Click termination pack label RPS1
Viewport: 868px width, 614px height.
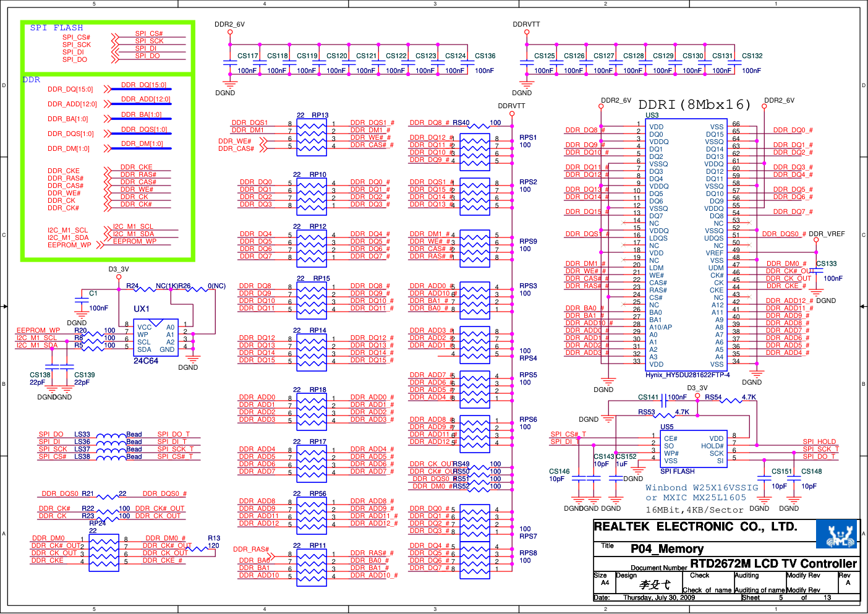click(x=528, y=137)
